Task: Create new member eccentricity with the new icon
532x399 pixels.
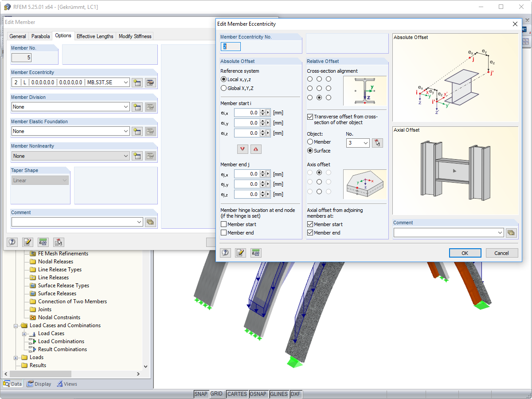Action: pos(137,82)
